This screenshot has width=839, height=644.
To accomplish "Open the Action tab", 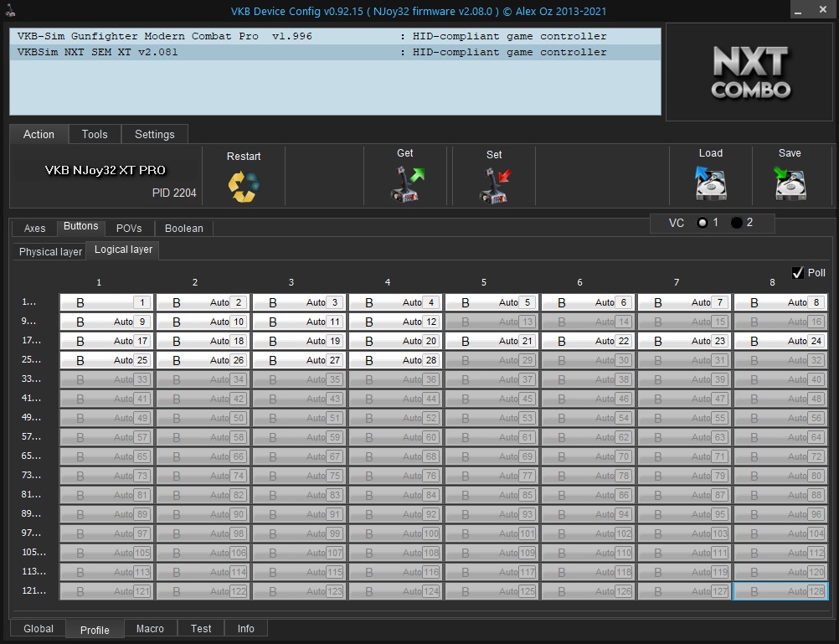I will point(39,134).
